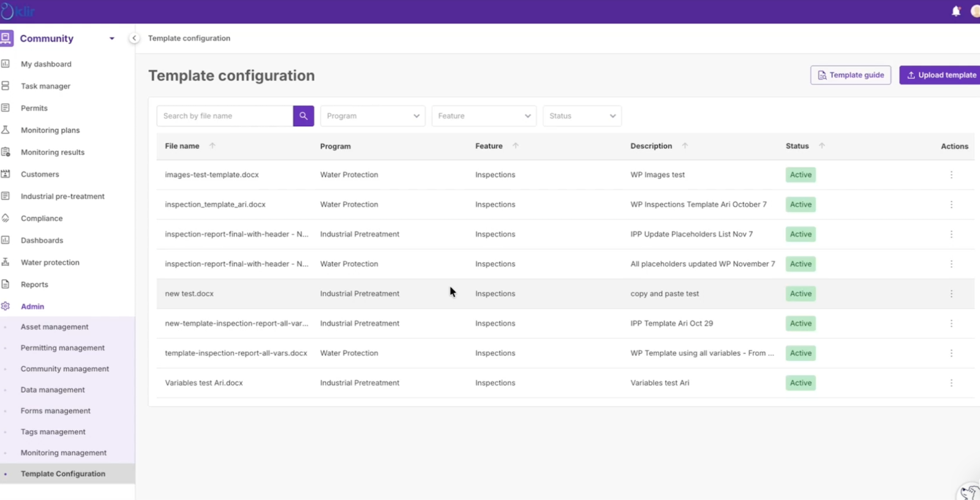The width and height of the screenshot is (980, 500).
Task: Click sort arrow beside Description header
Action: 685,146
